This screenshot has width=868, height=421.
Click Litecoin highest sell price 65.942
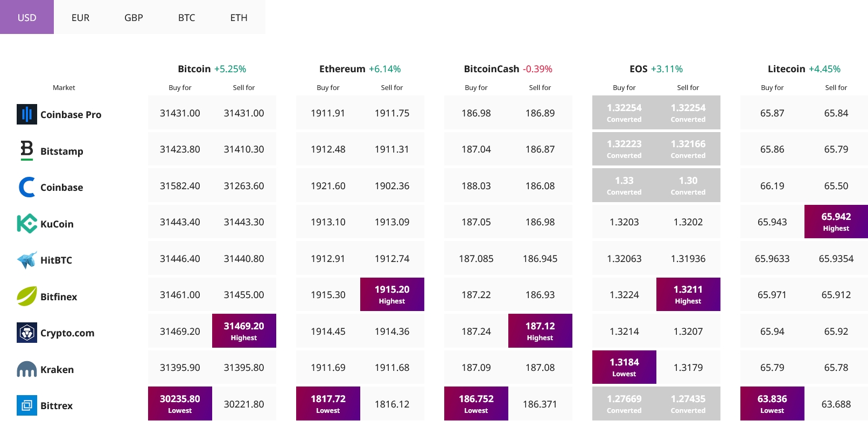point(836,222)
